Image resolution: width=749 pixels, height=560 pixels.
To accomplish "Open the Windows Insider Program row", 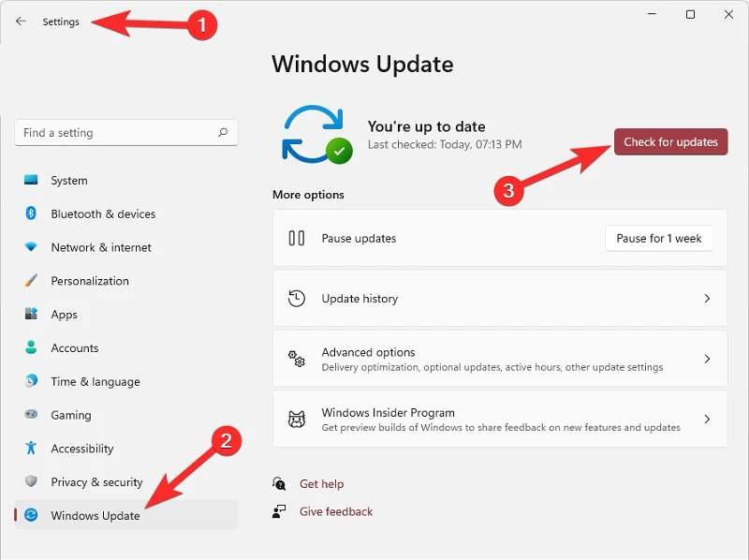I will (500, 419).
